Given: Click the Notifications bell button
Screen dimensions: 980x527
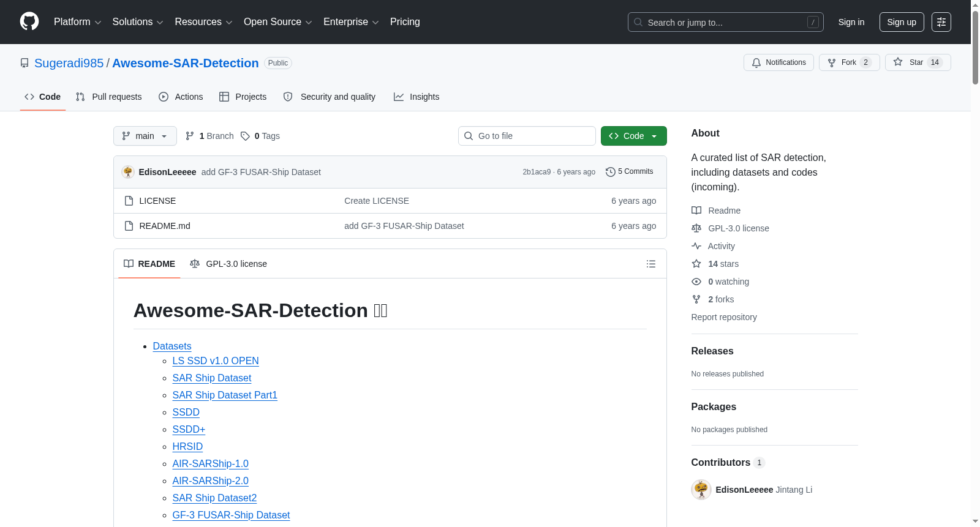Looking at the screenshot, I should tap(778, 62).
